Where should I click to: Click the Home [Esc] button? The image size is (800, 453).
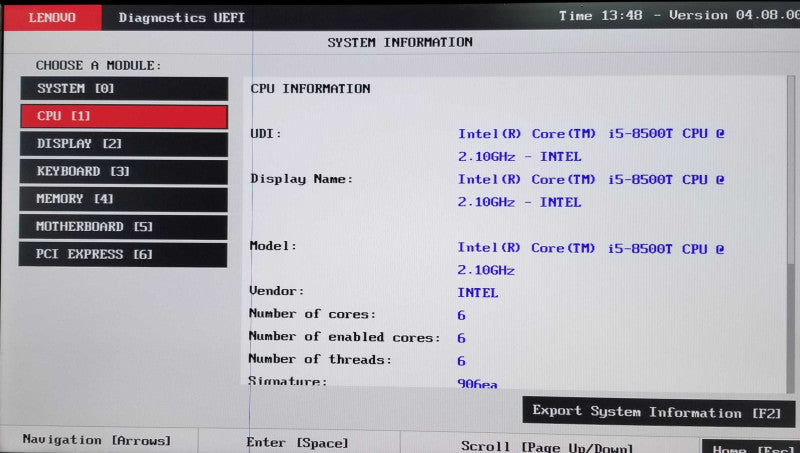click(x=751, y=447)
